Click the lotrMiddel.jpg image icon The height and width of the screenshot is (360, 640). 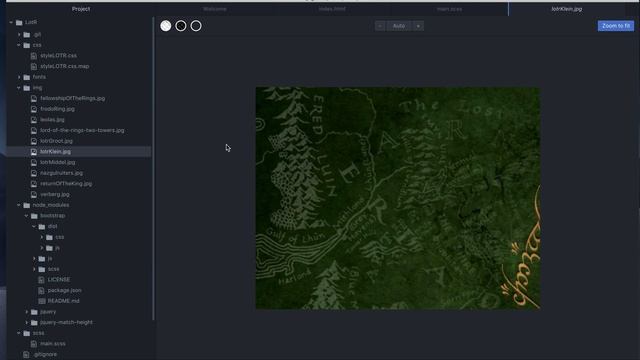pyautogui.click(x=34, y=162)
